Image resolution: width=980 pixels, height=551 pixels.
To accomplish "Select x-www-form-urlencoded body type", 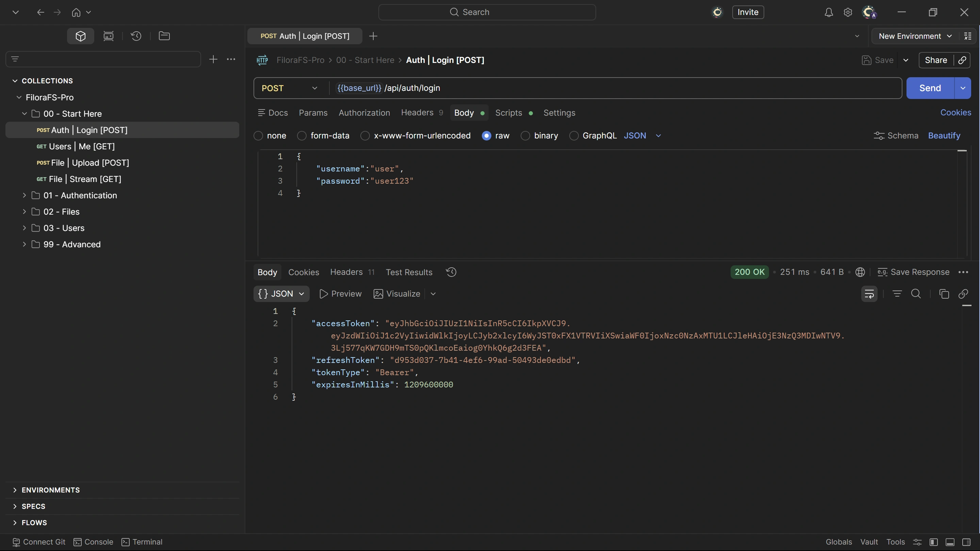I will click(365, 136).
